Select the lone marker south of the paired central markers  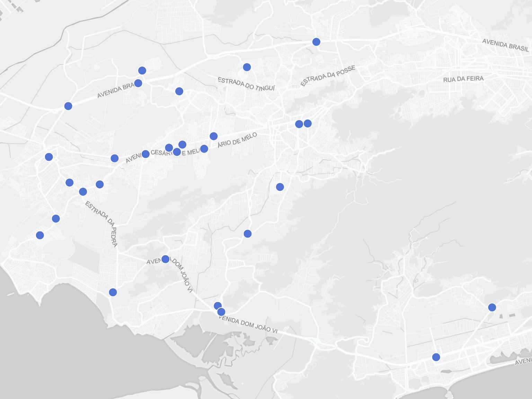click(280, 187)
